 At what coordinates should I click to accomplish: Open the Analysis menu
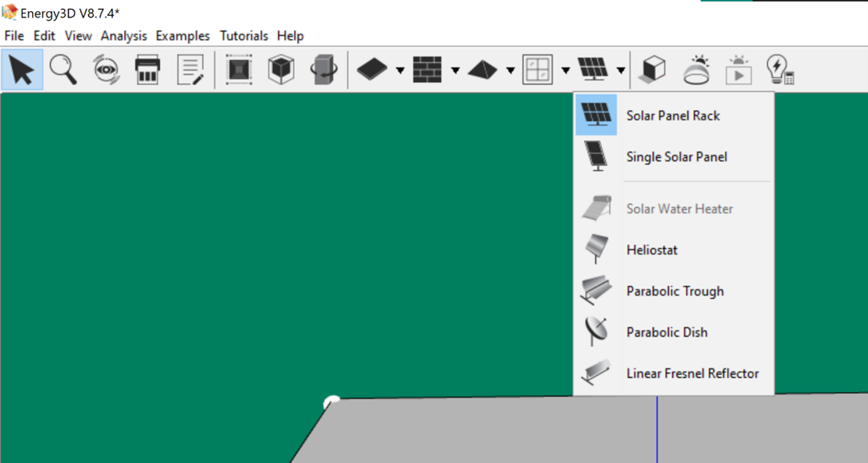click(x=124, y=36)
